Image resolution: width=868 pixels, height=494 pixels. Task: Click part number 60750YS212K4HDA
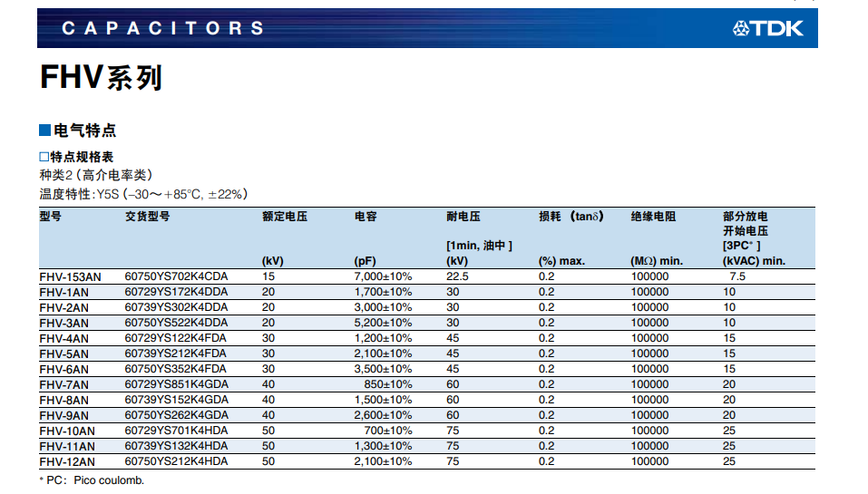point(176,461)
